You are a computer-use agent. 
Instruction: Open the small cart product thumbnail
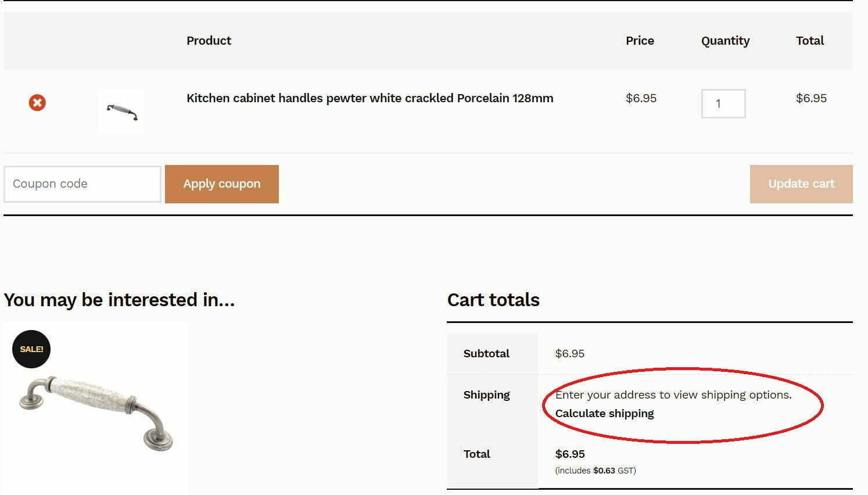point(121,111)
